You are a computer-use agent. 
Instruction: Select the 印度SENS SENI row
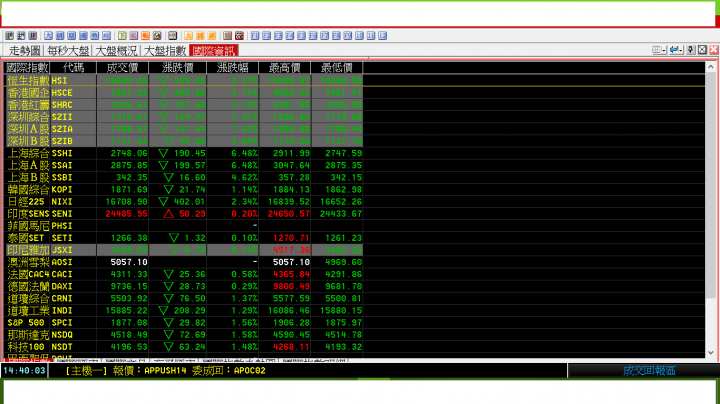point(184,214)
